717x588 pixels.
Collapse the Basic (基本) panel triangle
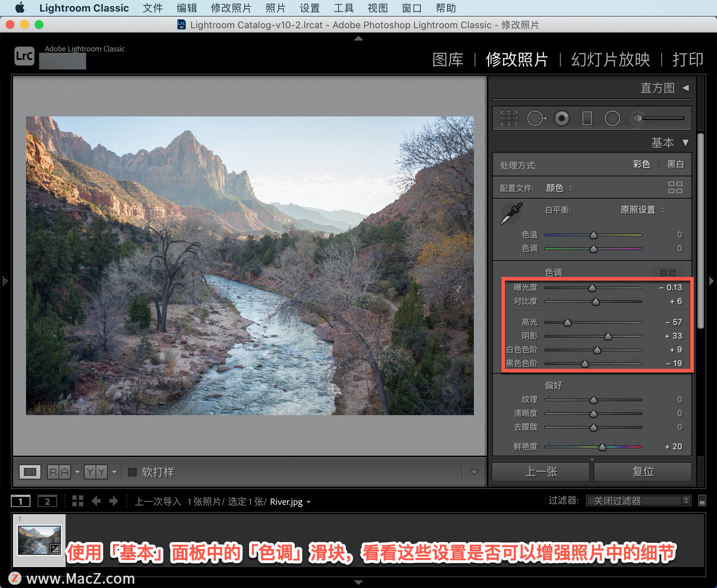click(x=685, y=143)
